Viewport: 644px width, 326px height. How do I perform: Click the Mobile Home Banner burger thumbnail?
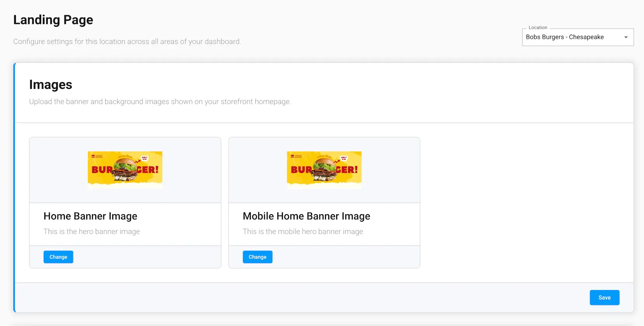point(324,170)
